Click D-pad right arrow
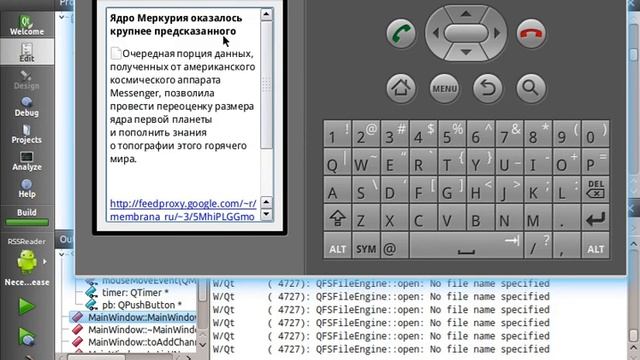 [x=497, y=33]
